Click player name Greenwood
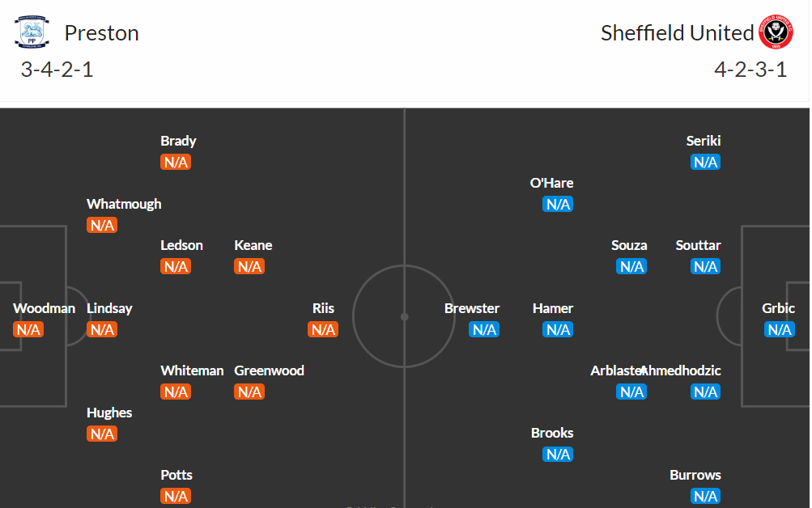 (x=269, y=370)
